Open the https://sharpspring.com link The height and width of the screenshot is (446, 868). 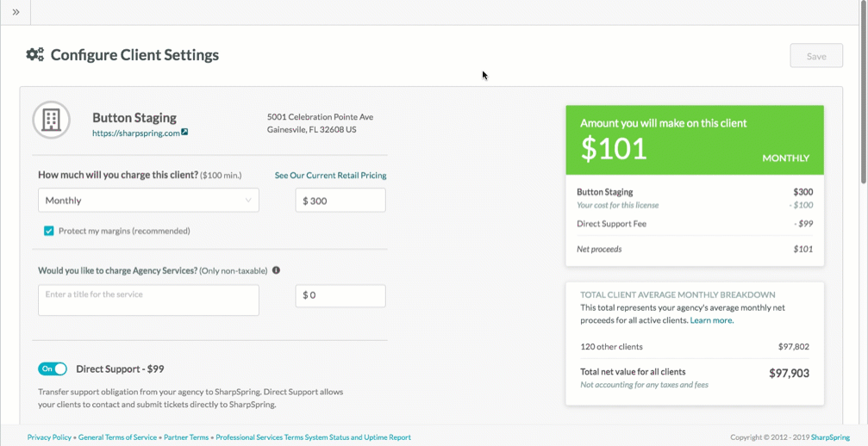pyautogui.click(x=136, y=133)
